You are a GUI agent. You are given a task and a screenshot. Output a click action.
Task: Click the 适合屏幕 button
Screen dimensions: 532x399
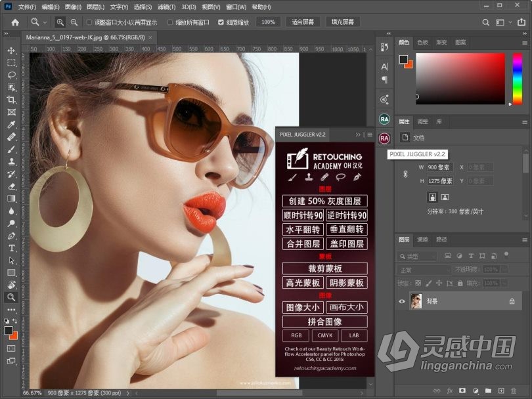click(303, 22)
